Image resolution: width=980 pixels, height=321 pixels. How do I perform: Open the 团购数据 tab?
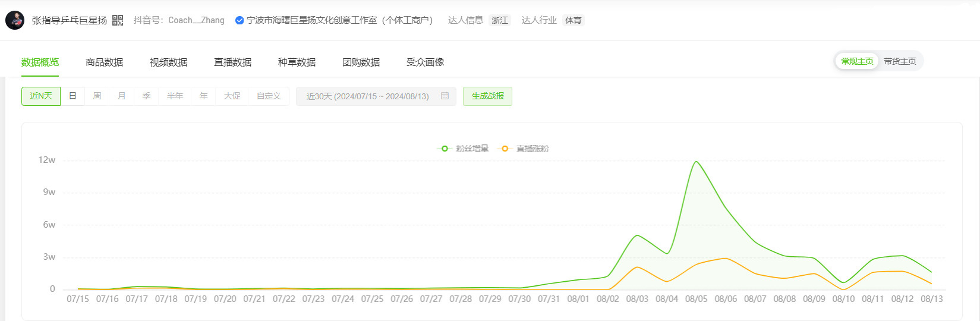pos(361,62)
